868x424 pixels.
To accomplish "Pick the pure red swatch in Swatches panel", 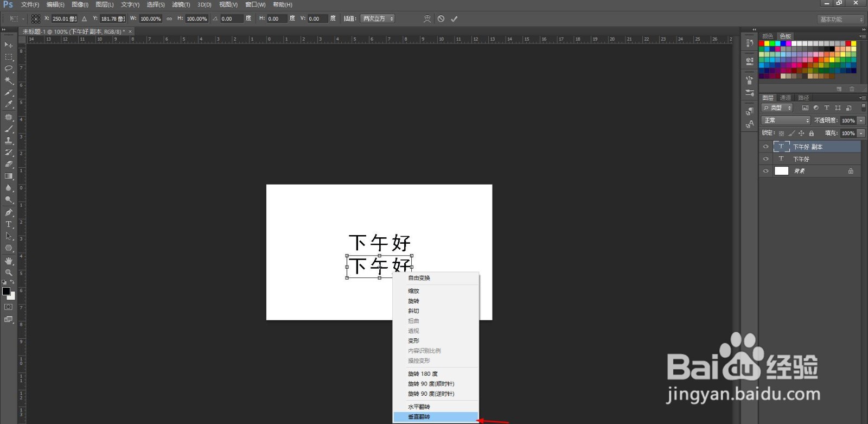I will click(x=762, y=43).
